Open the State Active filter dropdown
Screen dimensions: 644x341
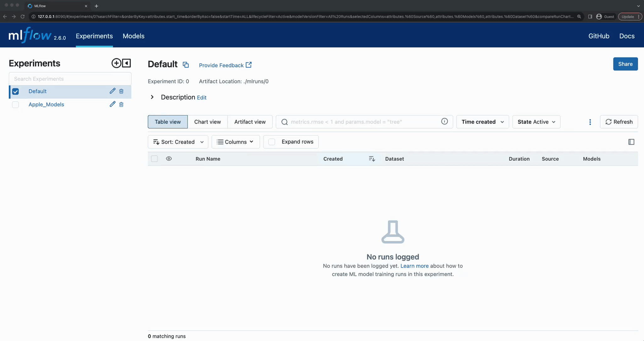(536, 122)
